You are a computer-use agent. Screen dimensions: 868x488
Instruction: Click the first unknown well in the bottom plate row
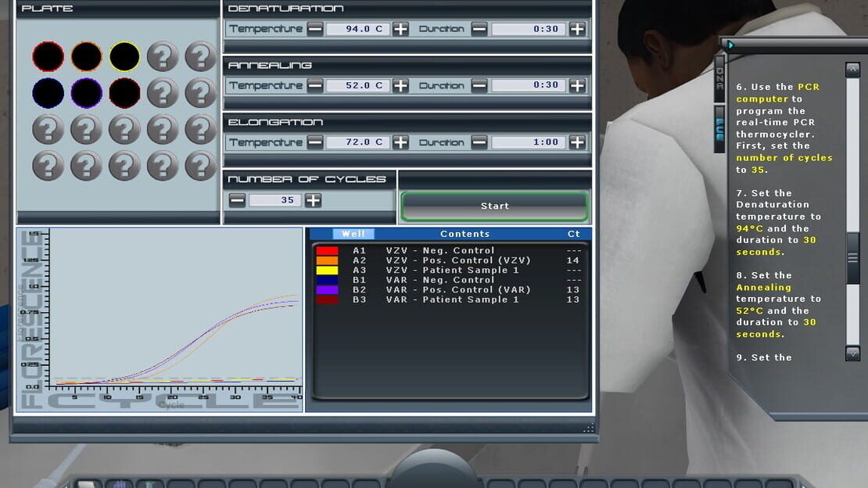48,166
